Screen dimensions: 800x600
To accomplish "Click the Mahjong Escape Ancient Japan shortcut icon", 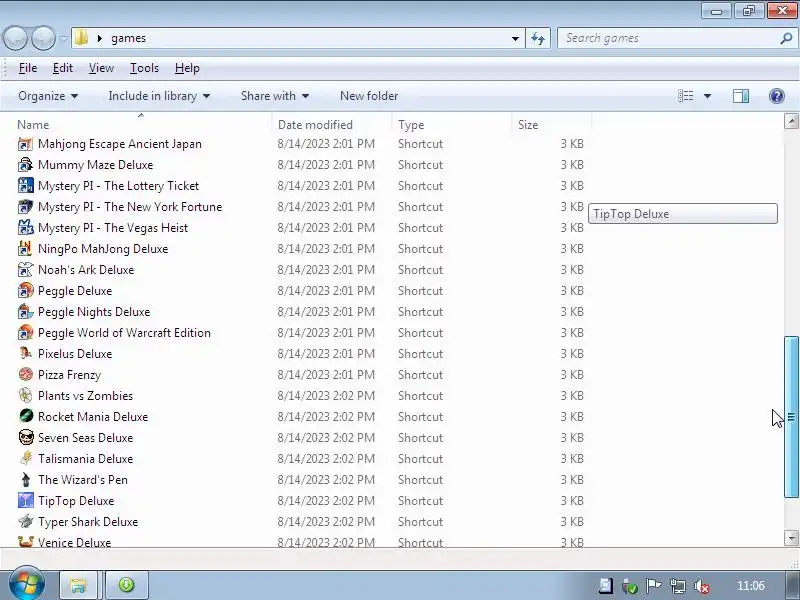I will (x=26, y=144).
